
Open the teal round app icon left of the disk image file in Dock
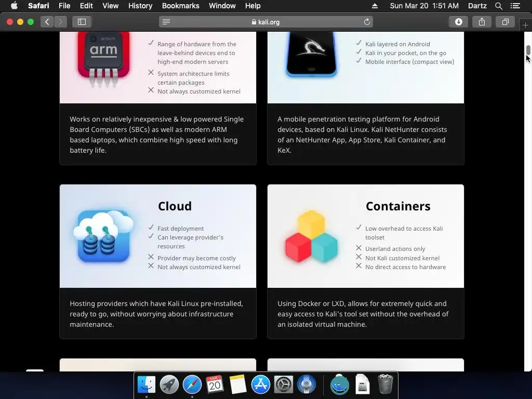click(x=340, y=384)
